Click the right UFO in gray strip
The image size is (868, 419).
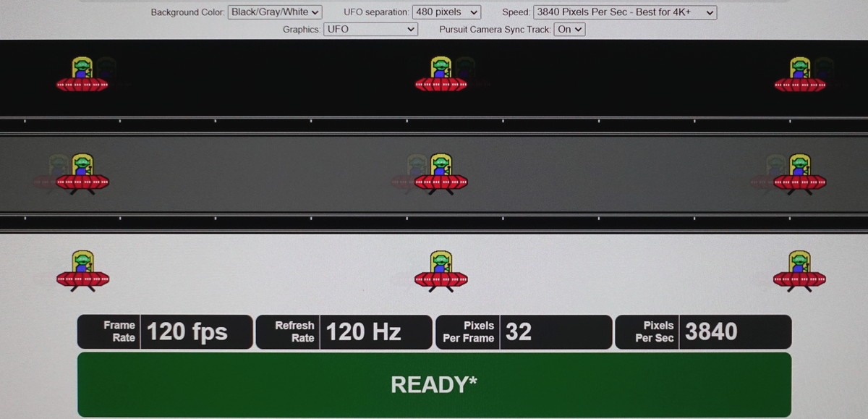pyautogui.click(x=799, y=174)
